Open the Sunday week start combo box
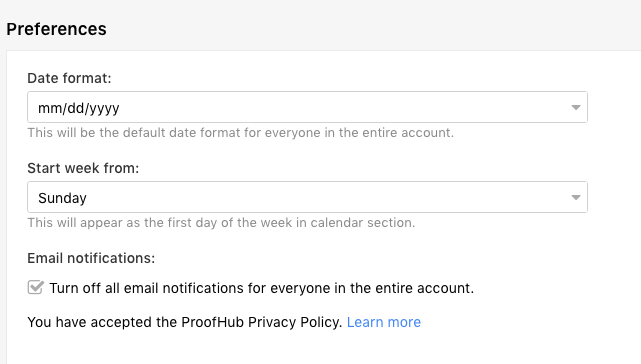This screenshot has height=364, width=641. pos(307,197)
